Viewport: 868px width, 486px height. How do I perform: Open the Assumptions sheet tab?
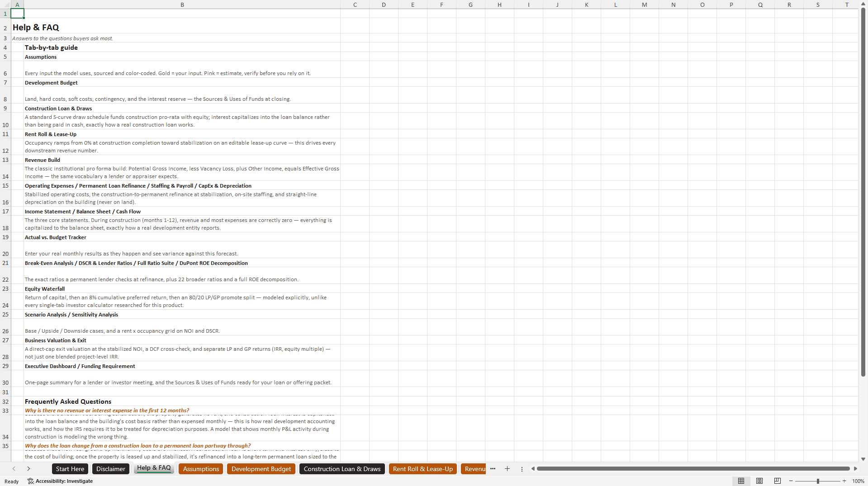tap(201, 469)
